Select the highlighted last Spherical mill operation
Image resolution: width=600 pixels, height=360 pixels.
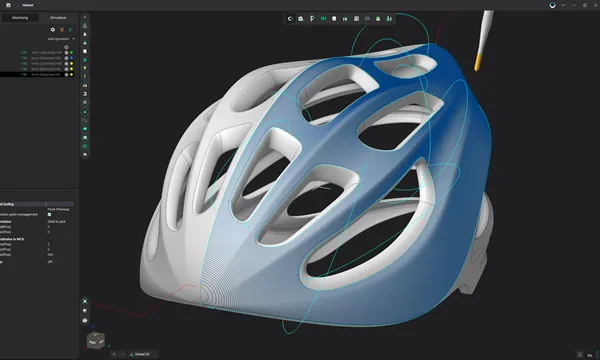[x=37, y=75]
